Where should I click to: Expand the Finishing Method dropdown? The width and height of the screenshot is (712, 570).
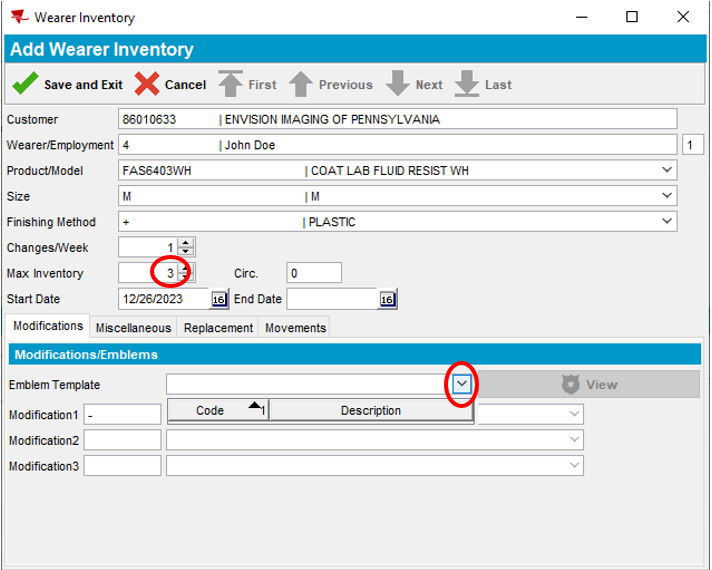point(667,221)
